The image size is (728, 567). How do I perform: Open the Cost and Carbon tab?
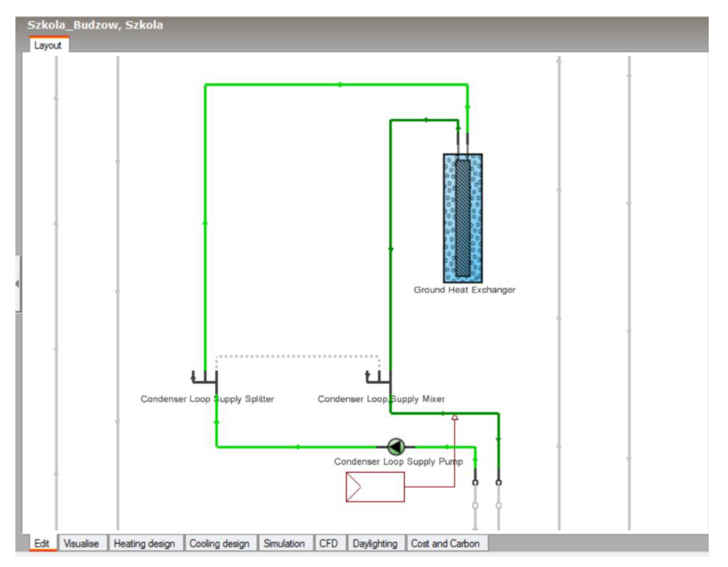[445, 543]
